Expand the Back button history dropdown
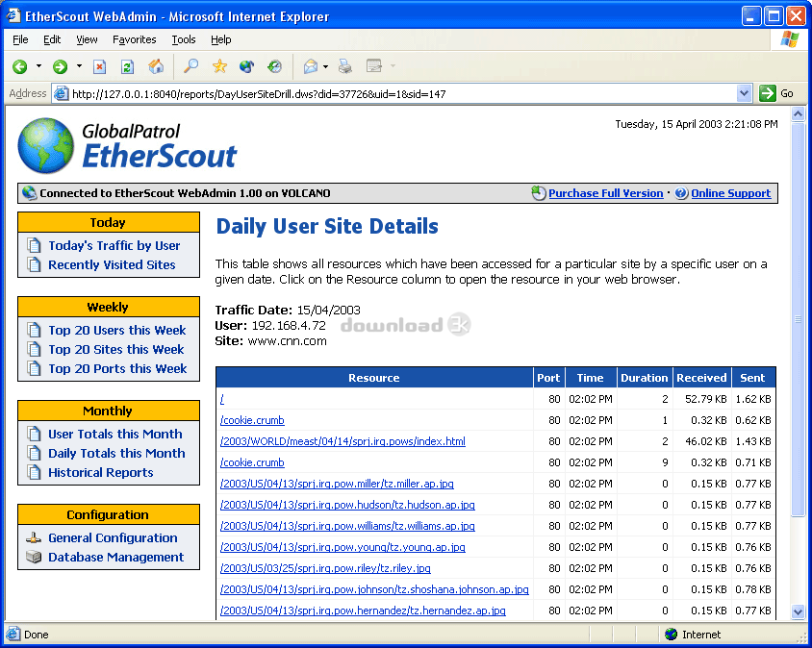The image size is (812, 648). point(38,66)
